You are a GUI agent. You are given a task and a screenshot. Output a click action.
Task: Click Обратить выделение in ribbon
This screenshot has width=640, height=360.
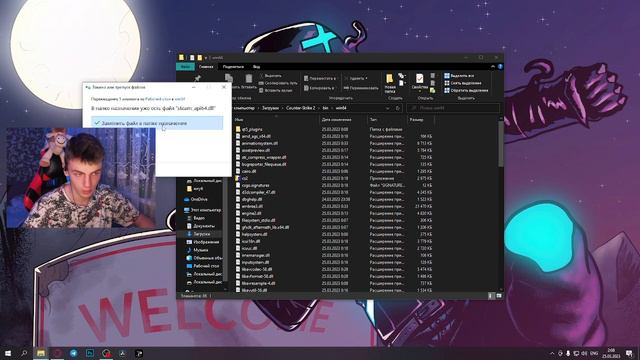[466, 90]
